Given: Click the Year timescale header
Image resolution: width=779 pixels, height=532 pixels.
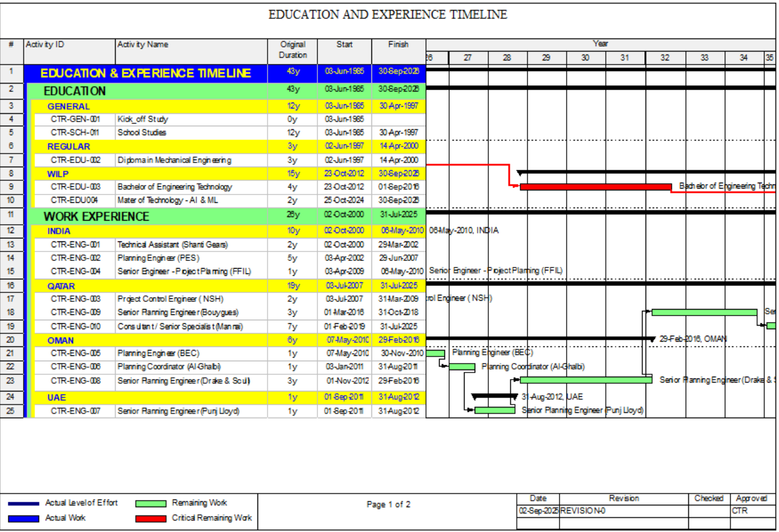Looking at the screenshot, I should click(x=600, y=44).
